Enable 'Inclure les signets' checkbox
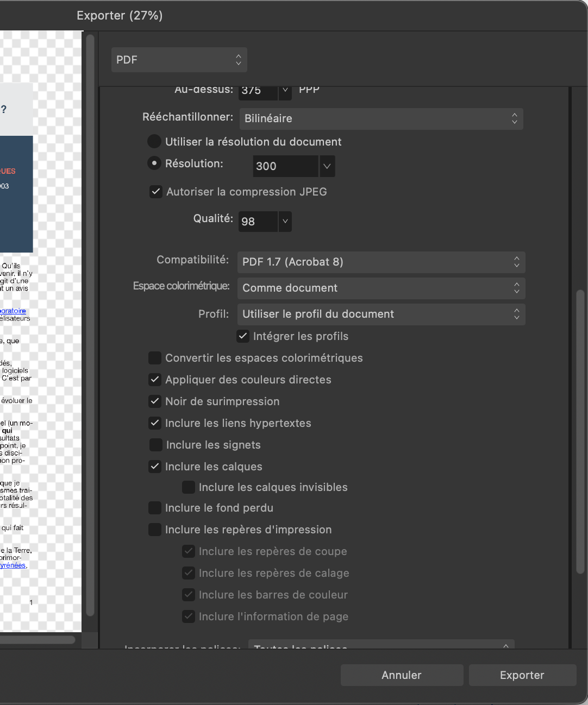This screenshot has width=588, height=705. pos(155,445)
